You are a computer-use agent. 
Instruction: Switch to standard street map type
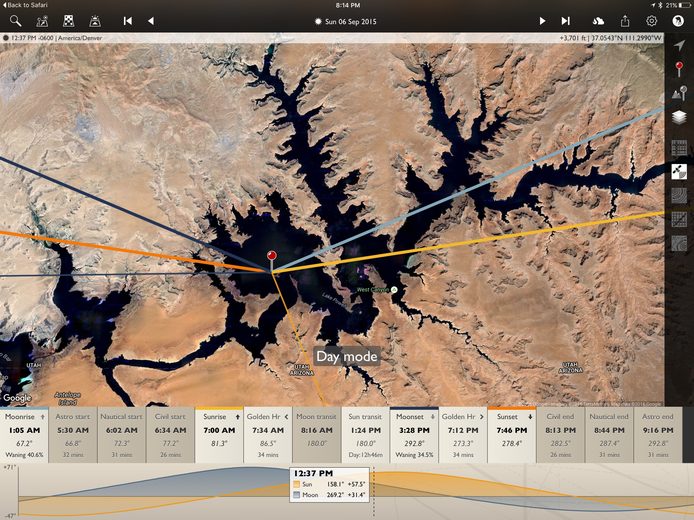679,147
